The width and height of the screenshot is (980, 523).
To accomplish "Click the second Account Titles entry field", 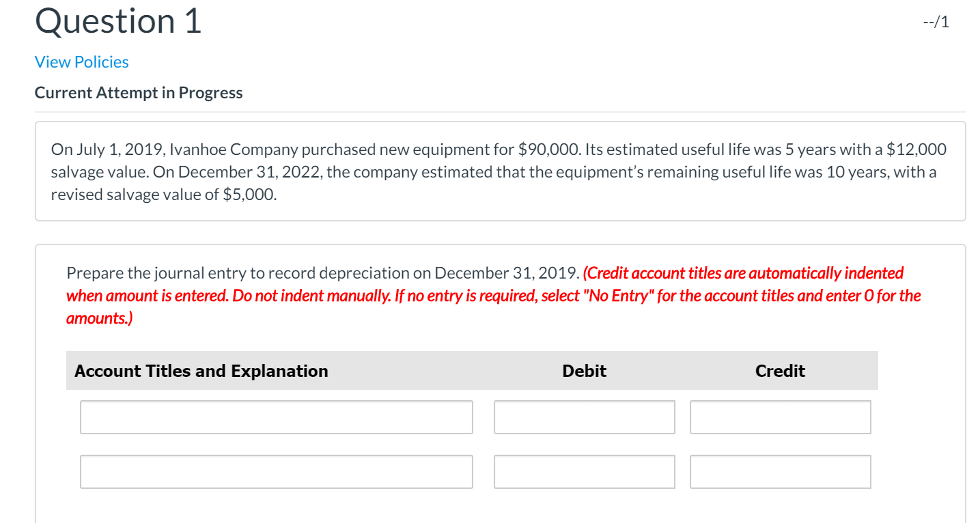I will click(276, 471).
